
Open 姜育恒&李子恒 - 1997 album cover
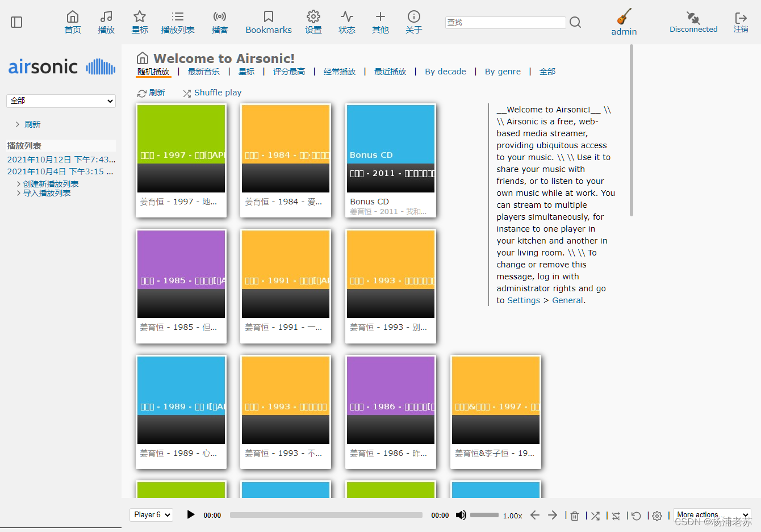[496, 400]
